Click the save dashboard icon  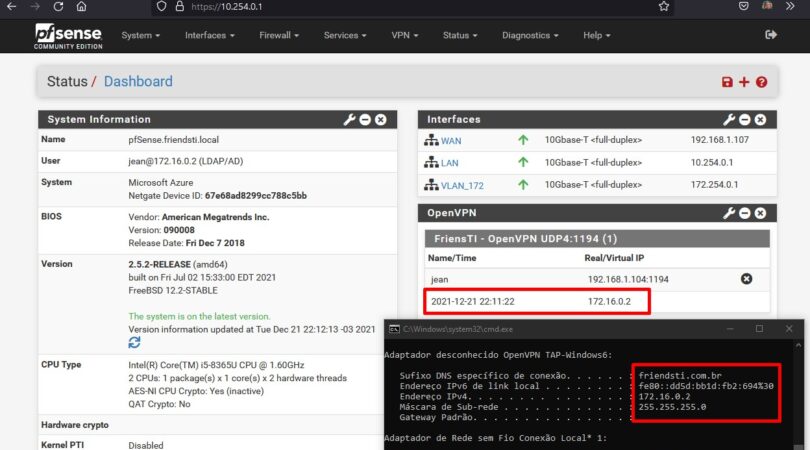pos(727,82)
